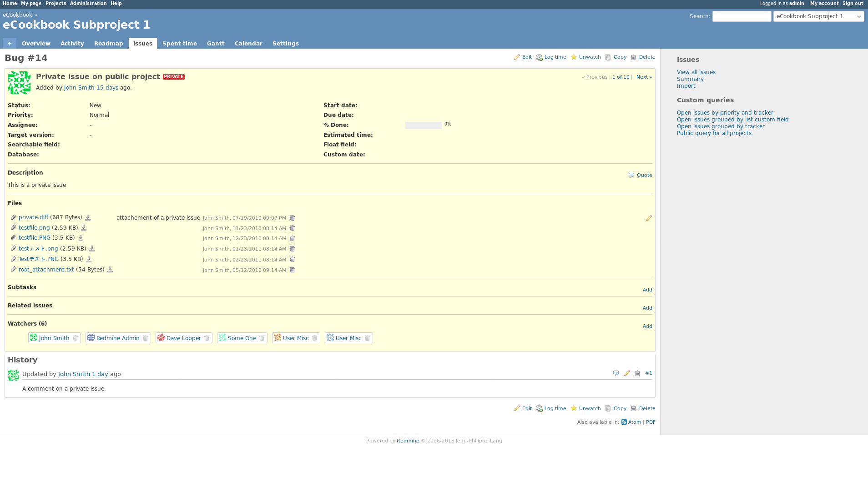Edit attached files with pencil icon
The height and width of the screenshot is (487, 868).
tap(649, 218)
